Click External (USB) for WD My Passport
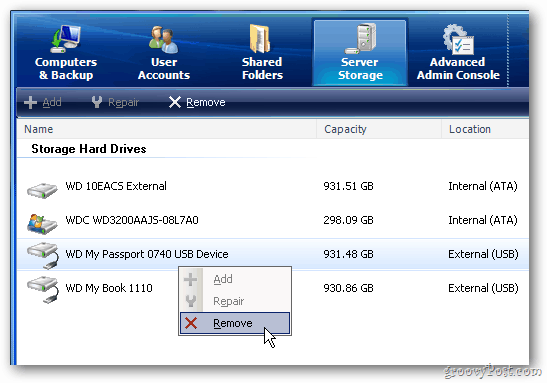 click(x=483, y=254)
